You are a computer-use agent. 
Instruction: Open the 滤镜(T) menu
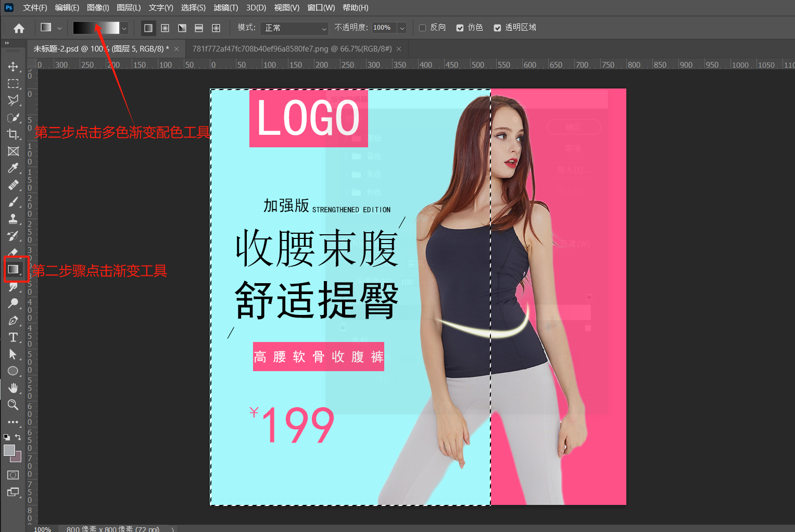[226, 8]
